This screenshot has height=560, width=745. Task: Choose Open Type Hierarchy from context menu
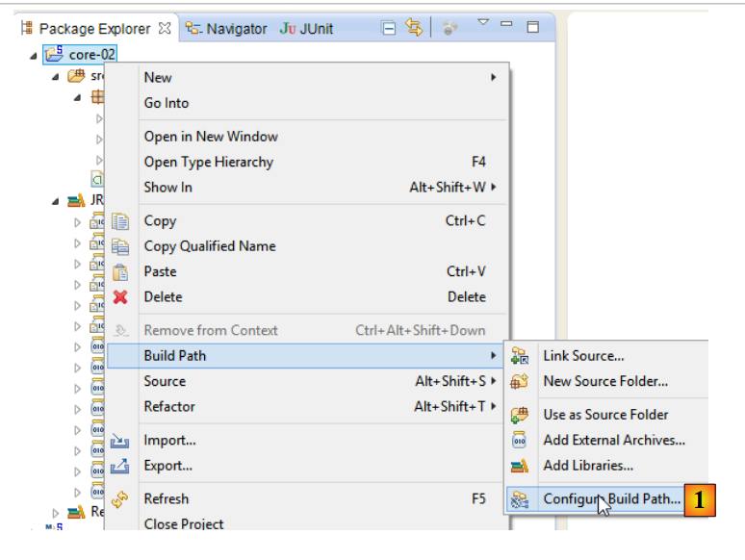pyautogui.click(x=209, y=163)
